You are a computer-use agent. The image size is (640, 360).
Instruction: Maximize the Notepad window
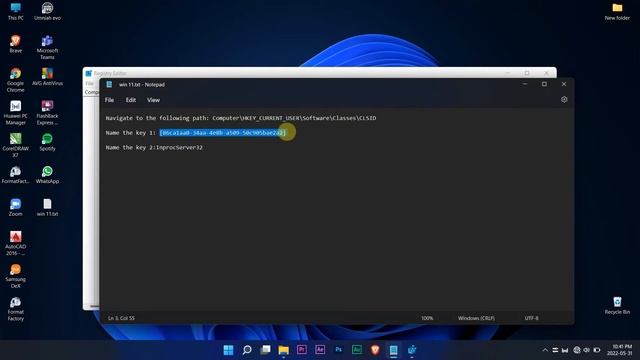point(544,84)
